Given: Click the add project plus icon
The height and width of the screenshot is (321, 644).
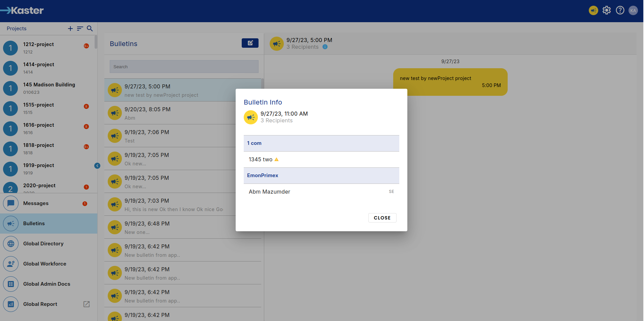Looking at the screenshot, I should [x=70, y=29].
